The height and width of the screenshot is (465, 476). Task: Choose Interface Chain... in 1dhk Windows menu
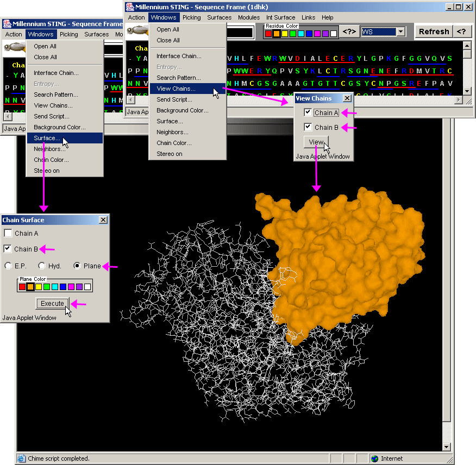point(187,56)
